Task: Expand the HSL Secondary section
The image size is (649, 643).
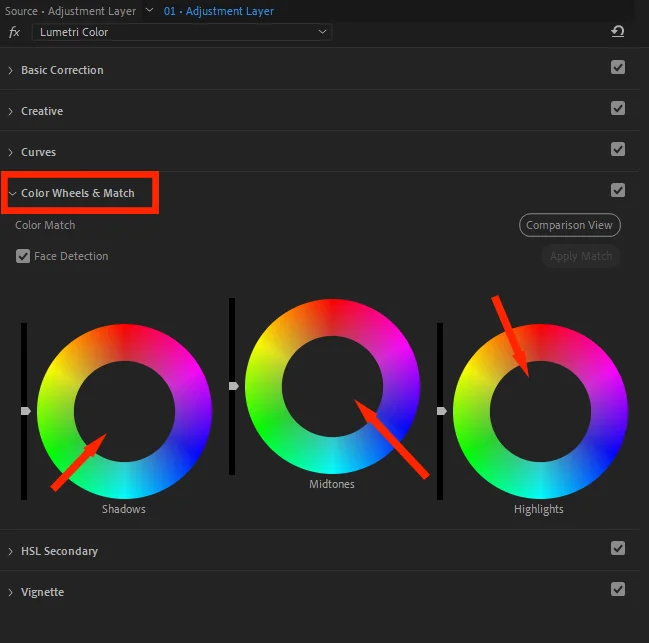Action: (11, 552)
